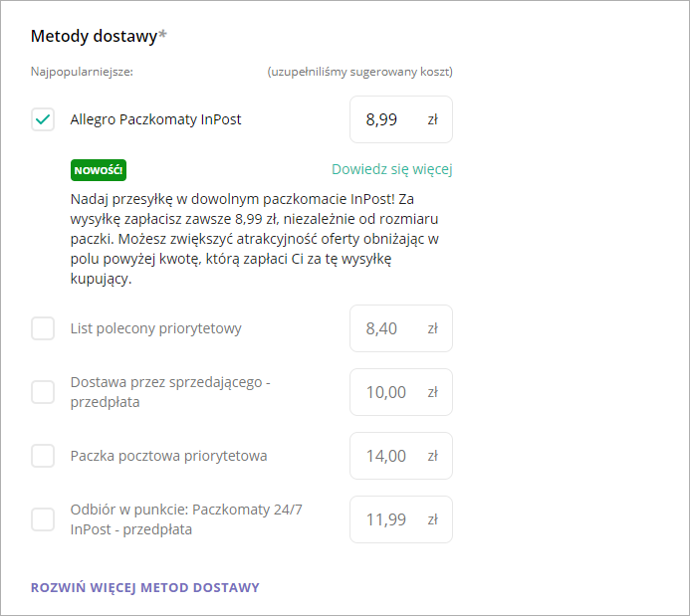The height and width of the screenshot is (616, 690).
Task: Expand Rozwiń więcej metod dostawy
Action: point(145,587)
